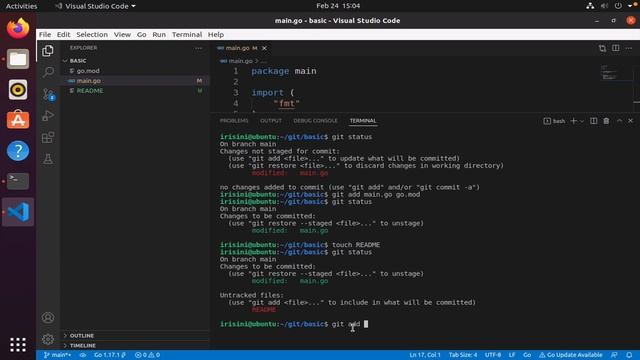This screenshot has height=360, width=640.
Task: Switch to the DEBUG CONSOLE tab
Action: coord(315,121)
